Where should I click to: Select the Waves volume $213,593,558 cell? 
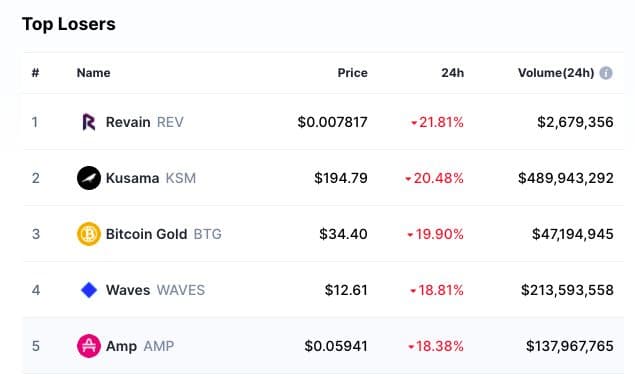coord(567,290)
